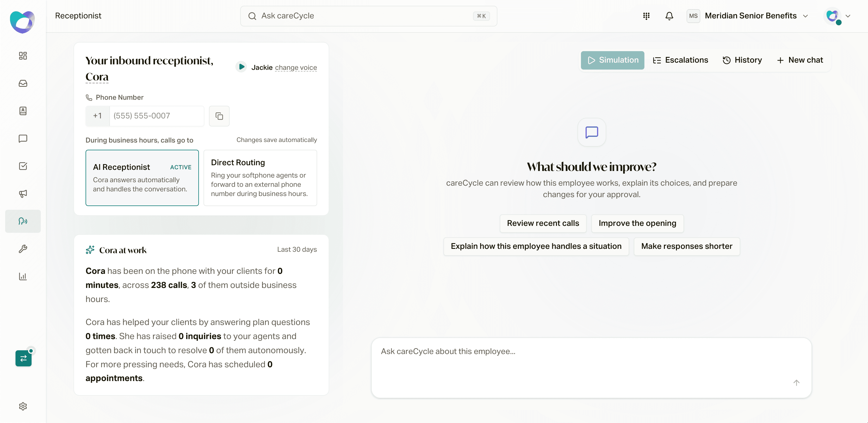Click the careCycle heart logo
The image size is (868, 423).
(22, 22)
